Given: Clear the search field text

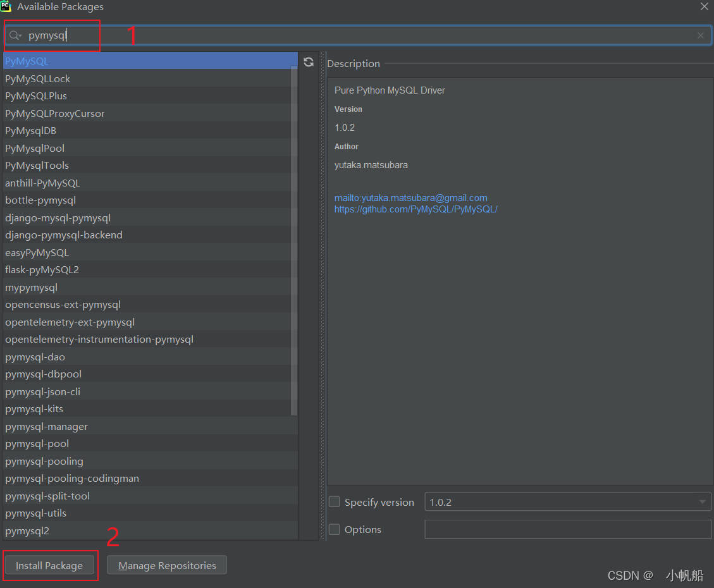Looking at the screenshot, I should pos(700,35).
